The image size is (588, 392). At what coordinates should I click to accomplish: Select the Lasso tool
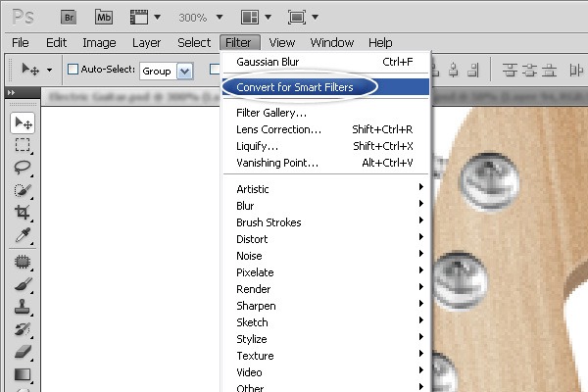click(23, 168)
